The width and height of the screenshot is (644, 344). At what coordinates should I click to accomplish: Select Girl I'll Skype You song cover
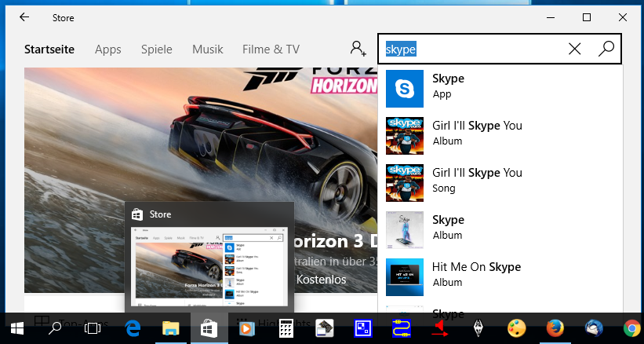[x=405, y=183]
